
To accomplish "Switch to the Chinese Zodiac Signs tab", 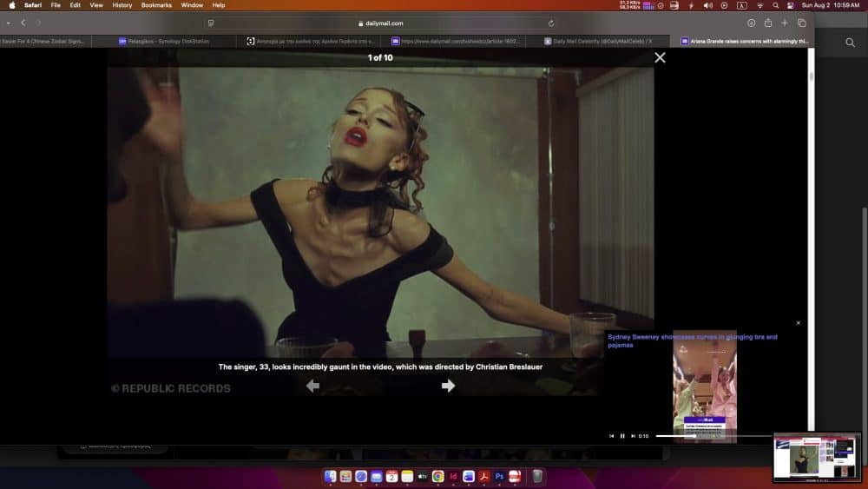I will point(45,41).
